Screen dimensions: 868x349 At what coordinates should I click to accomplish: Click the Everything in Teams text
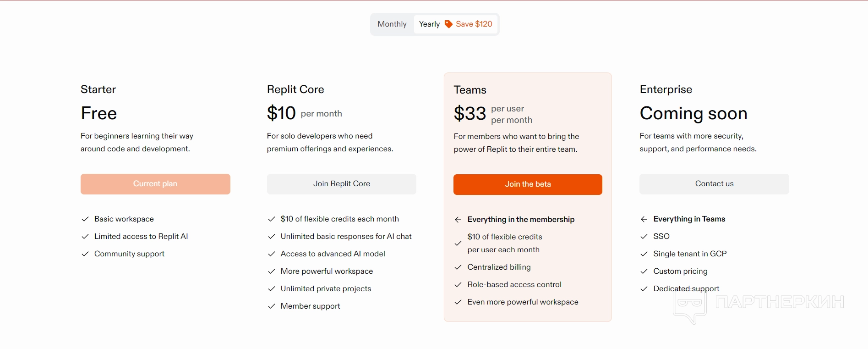[x=689, y=219]
